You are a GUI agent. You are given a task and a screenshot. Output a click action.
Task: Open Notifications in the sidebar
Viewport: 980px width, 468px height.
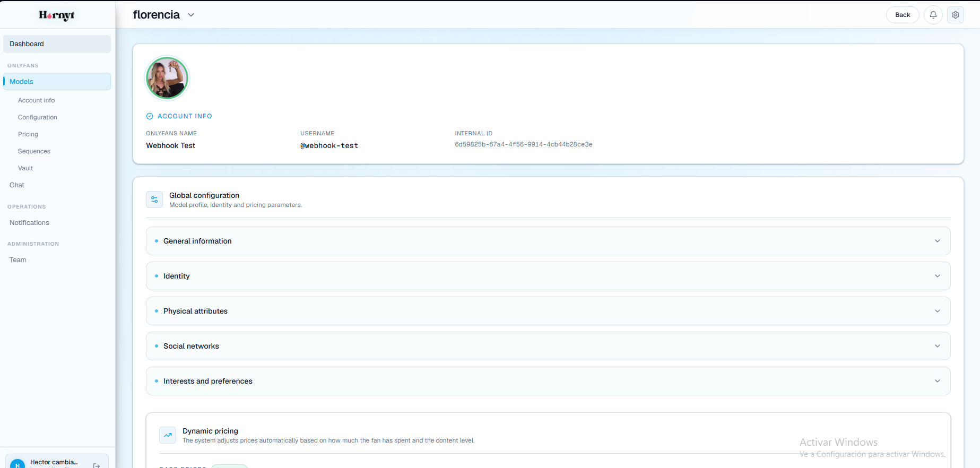point(29,223)
